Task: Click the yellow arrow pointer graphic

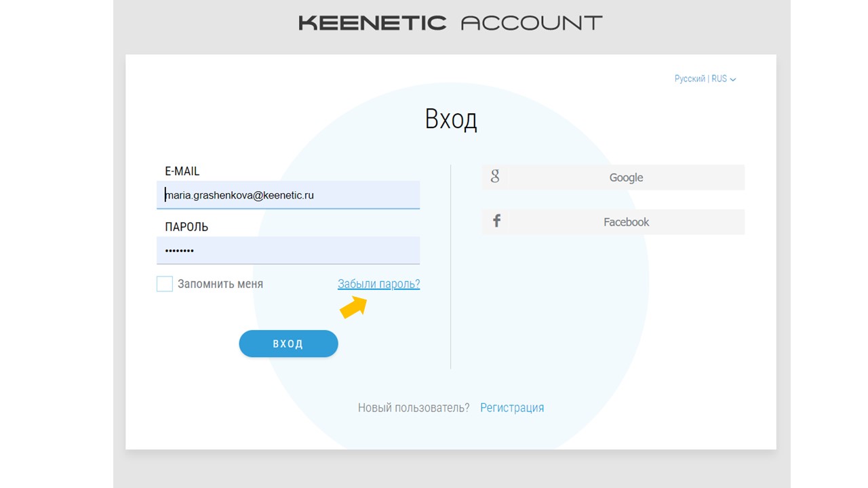Action: 353,308
